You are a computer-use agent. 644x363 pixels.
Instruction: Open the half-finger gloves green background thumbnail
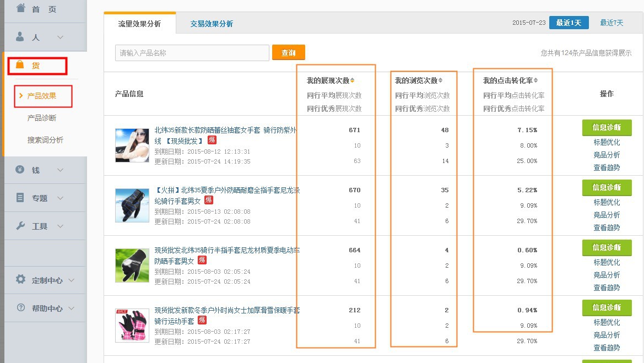coord(132,266)
